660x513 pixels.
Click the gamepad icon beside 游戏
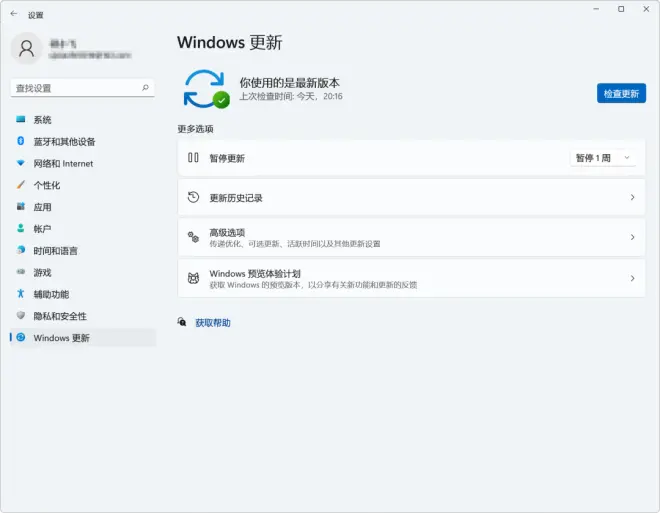pos(21,272)
